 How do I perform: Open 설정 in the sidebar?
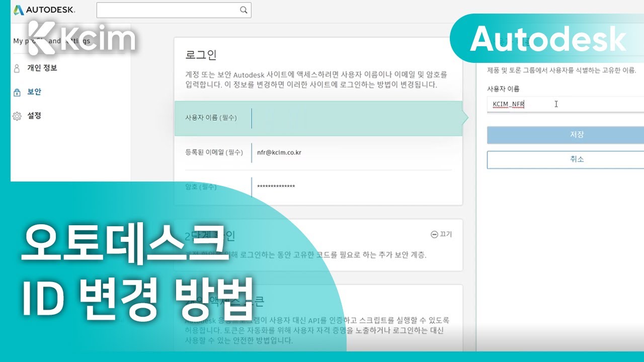34,116
